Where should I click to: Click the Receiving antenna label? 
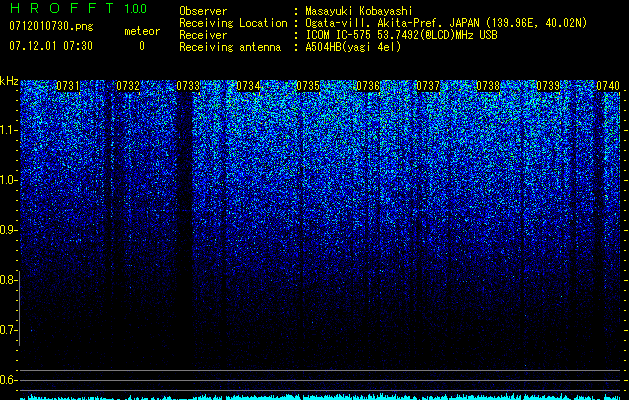[x=230, y=47]
